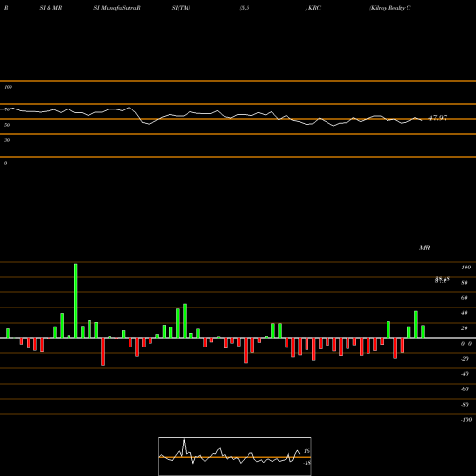Click the 0 level label on the RSI panel
476x476 pixels.
pos(5,163)
